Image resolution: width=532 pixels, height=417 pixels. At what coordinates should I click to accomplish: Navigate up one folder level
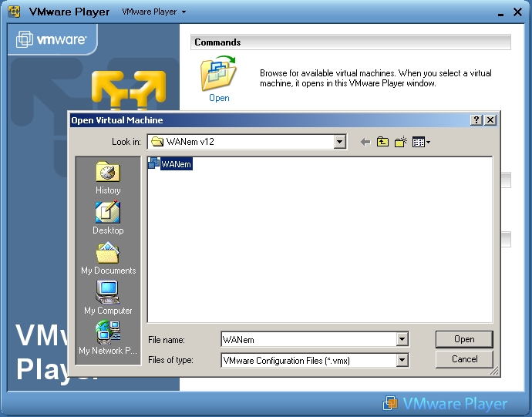point(382,142)
